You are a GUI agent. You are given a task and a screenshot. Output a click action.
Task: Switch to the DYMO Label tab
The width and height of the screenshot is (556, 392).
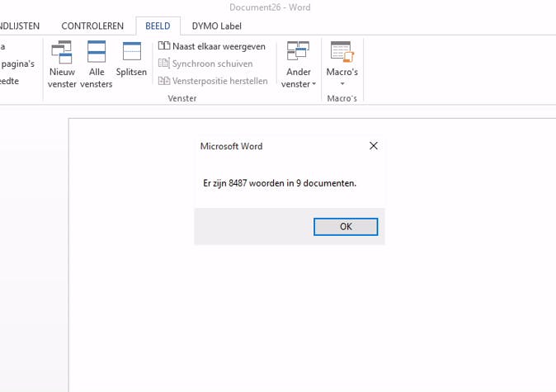click(x=217, y=26)
